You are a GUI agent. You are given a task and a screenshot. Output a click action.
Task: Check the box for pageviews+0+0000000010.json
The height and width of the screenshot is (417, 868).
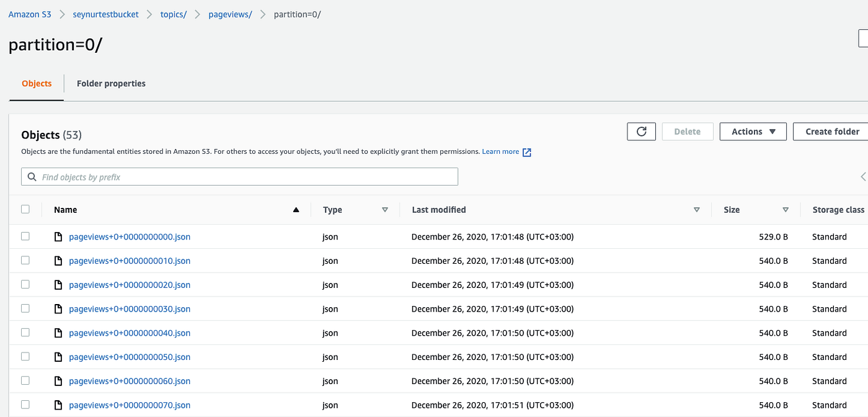[x=25, y=260]
